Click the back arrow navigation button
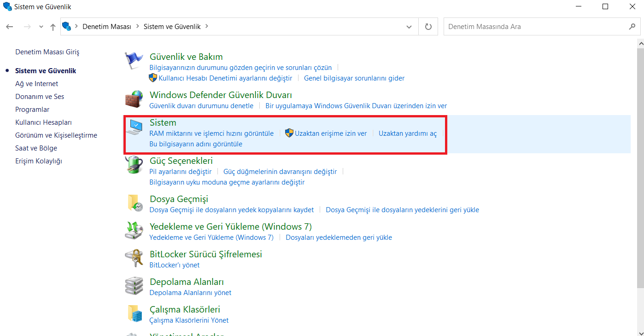Viewport: 644px width, 336px height. [x=10, y=27]
